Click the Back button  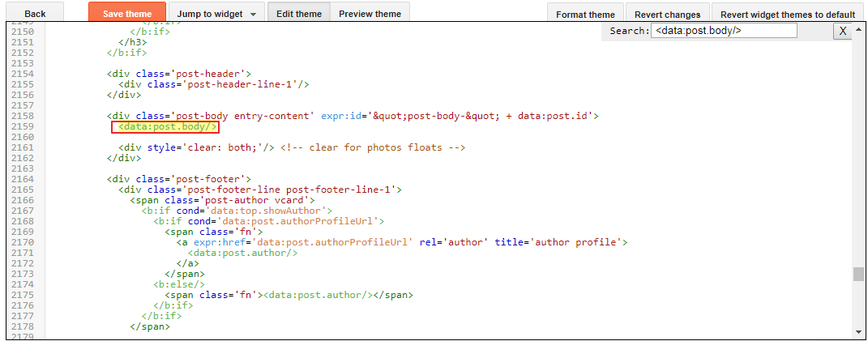pos(36,14)
